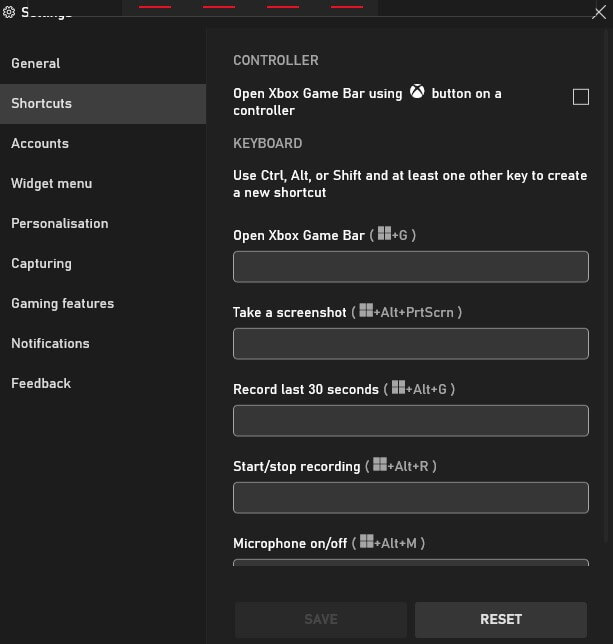This screenshot has width=613, height=644.
Task: Open the Notifications section
Action: (103, 343)
